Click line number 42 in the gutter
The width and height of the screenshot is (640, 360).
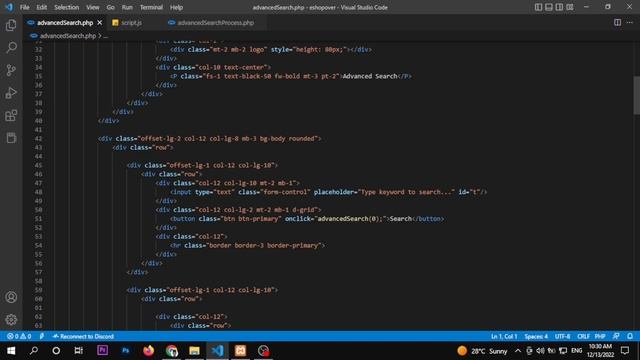click(x=38, y=138)
